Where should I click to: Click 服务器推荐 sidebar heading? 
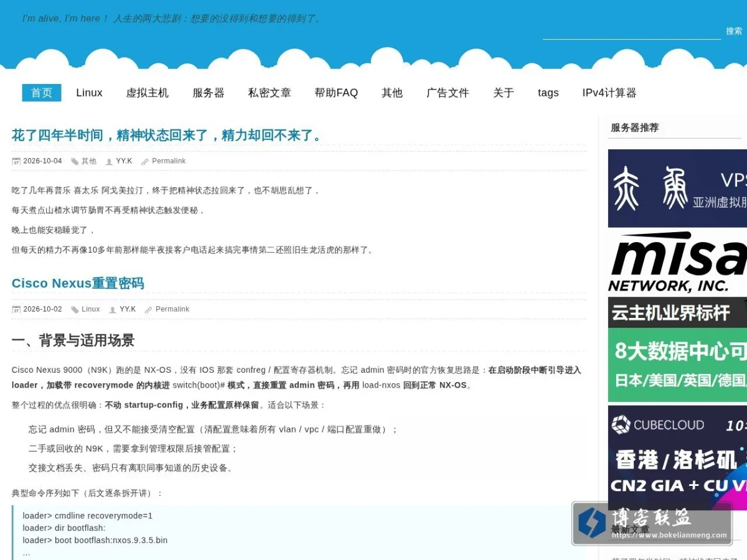634,128
